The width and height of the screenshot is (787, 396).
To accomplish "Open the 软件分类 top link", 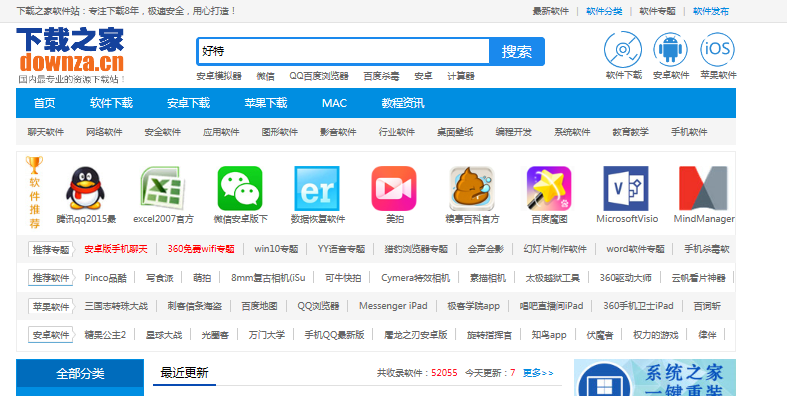I will [604, 11].
